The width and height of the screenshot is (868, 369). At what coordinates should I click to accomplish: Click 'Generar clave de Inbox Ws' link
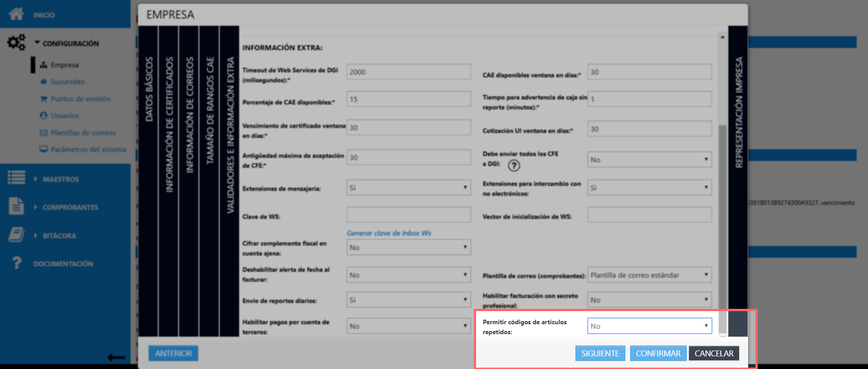(389, 233)
